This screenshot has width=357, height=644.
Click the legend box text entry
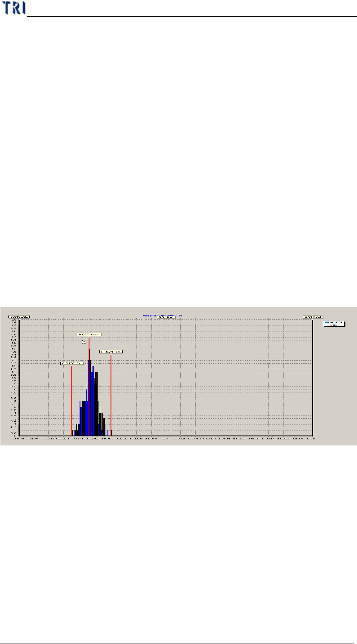pos(335,324)
